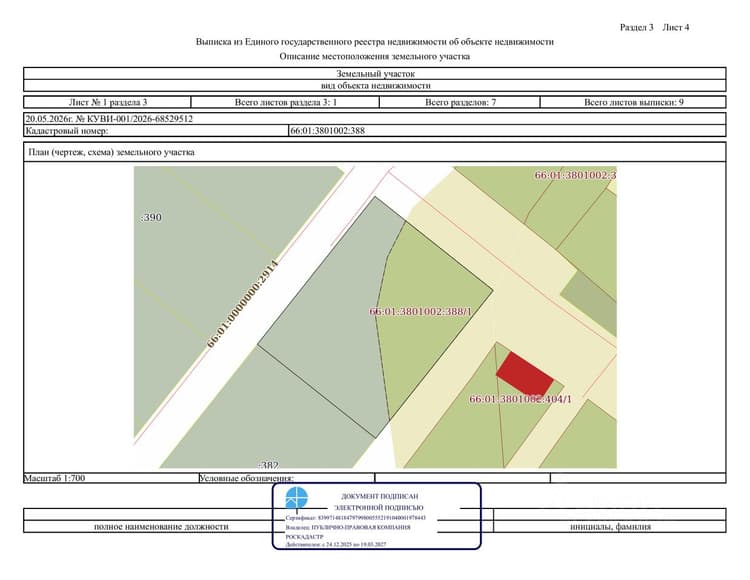Click the ':390' parcel label on the map
Screen dimensions: 750x580
pos(151,218)
